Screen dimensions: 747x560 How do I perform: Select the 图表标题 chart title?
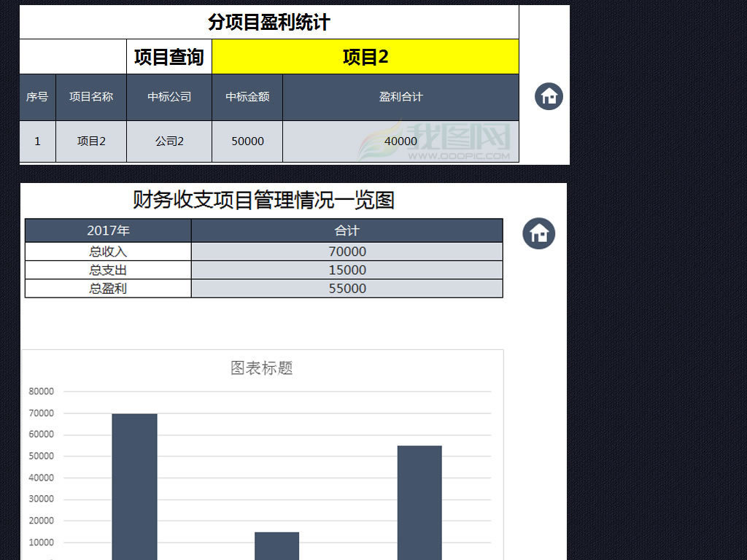[262, 367]
